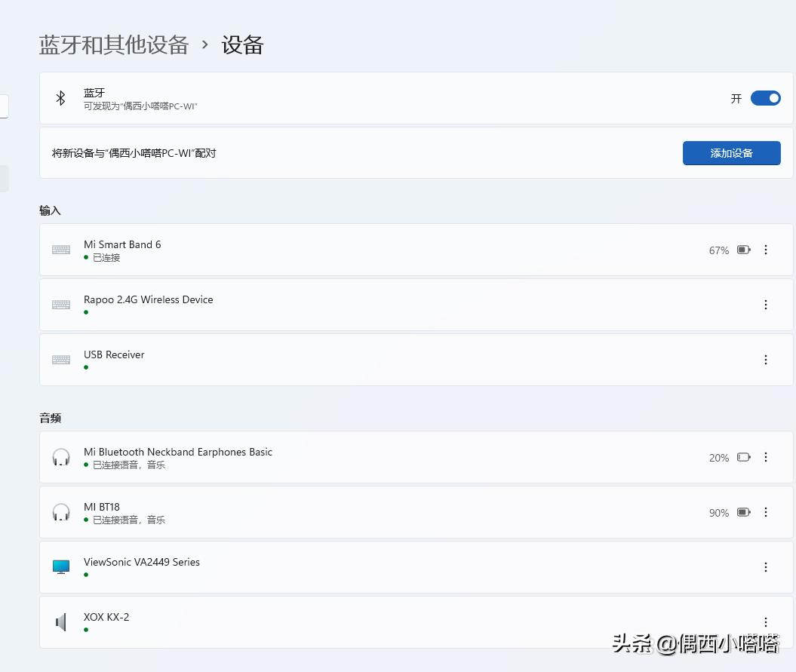The image size is (796, 672).
Task: Click the keyboard icon for Mi Smart Band 6
Action: coord(60,249)
